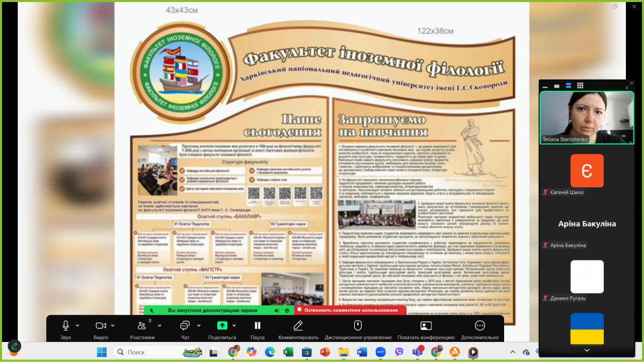Expand the video options arrow next to Видео

(113, 325)
